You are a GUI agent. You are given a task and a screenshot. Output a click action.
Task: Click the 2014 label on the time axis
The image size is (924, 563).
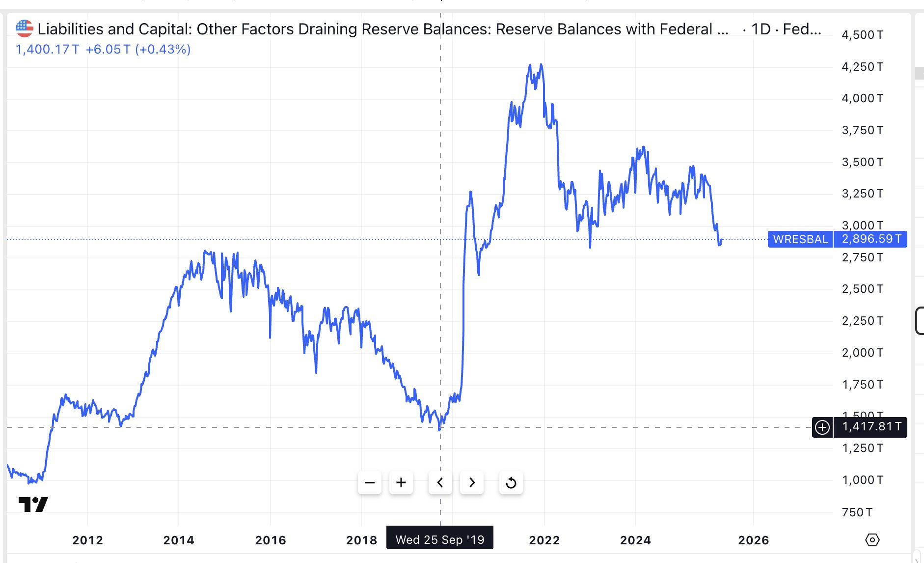pos(179,540)
